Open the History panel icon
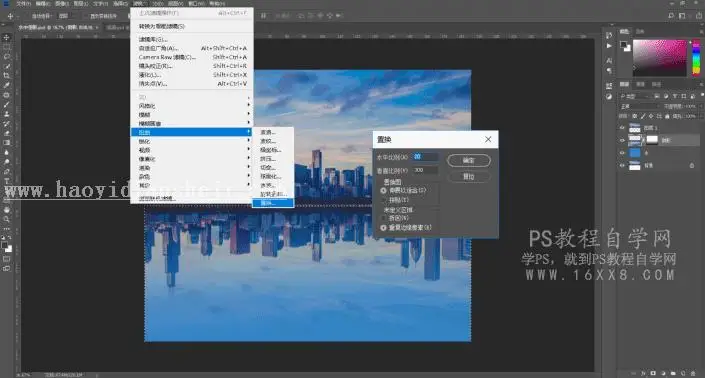705x378 pixels. pos(609,36)
